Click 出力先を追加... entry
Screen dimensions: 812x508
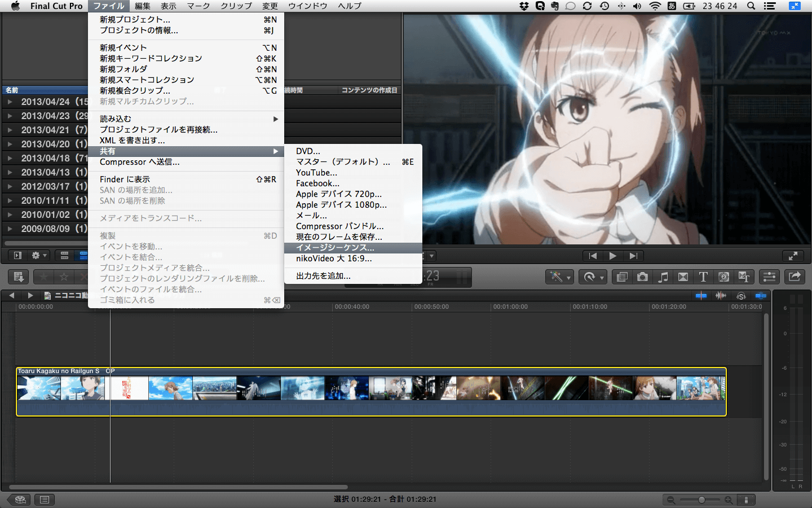pos(354,276)
